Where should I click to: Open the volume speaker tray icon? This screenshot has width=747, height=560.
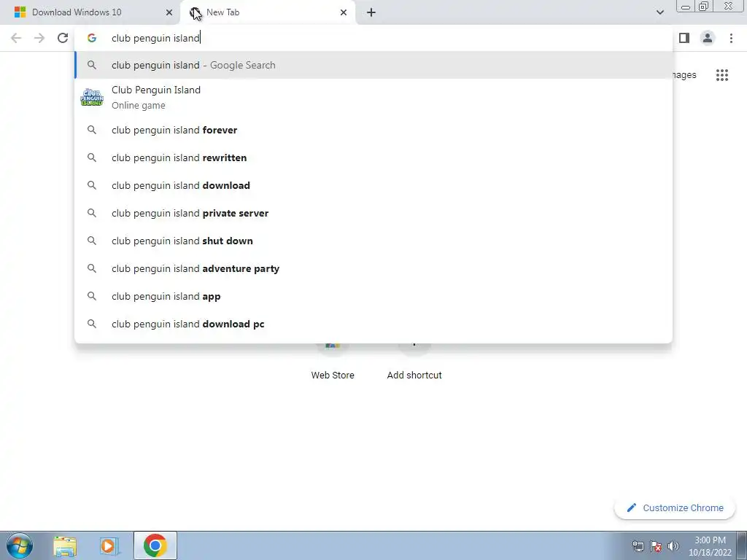[673, 546]
